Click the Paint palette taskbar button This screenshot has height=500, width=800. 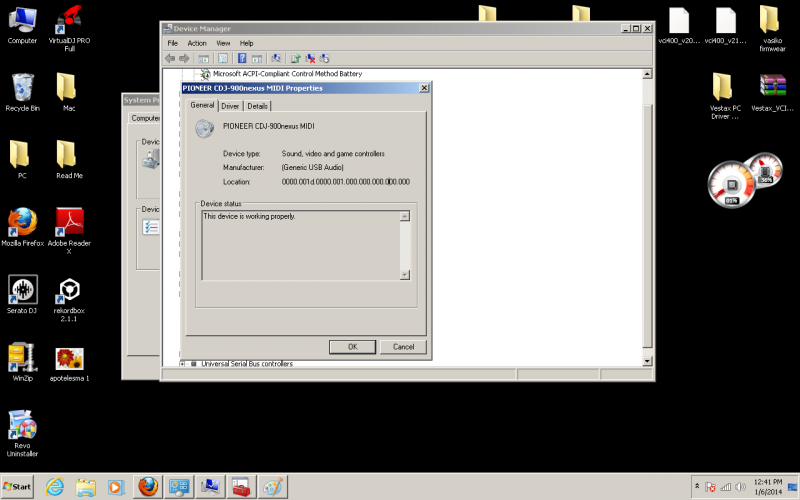point(272,487)
